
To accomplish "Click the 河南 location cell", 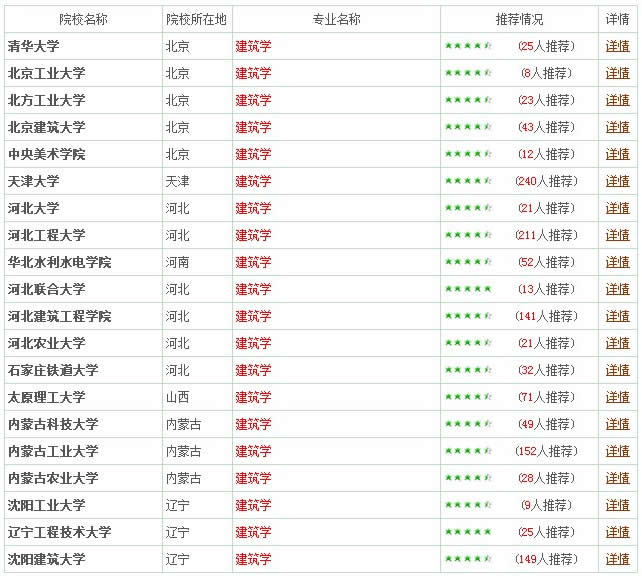I will click(x=178, y=262).
